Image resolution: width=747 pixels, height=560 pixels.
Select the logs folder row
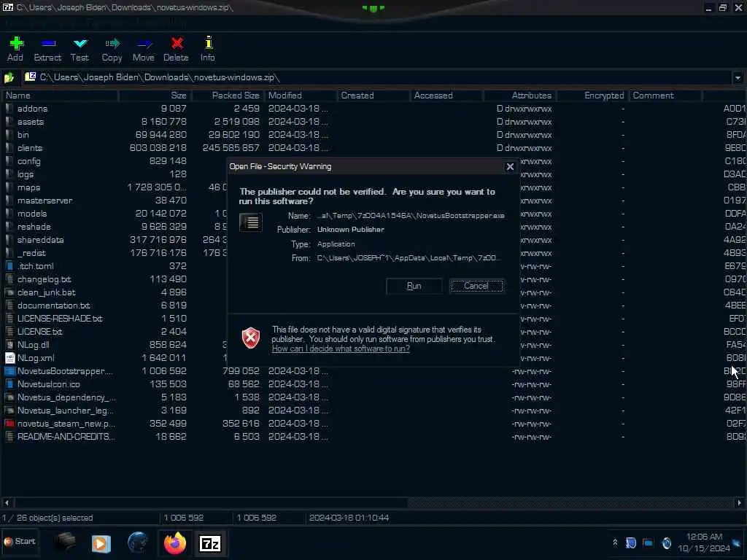[x=26, y=174]
